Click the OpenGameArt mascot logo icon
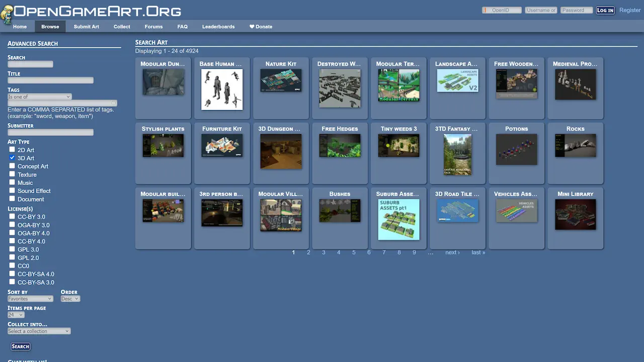This screenshot has width=644, height=362. 7,14
